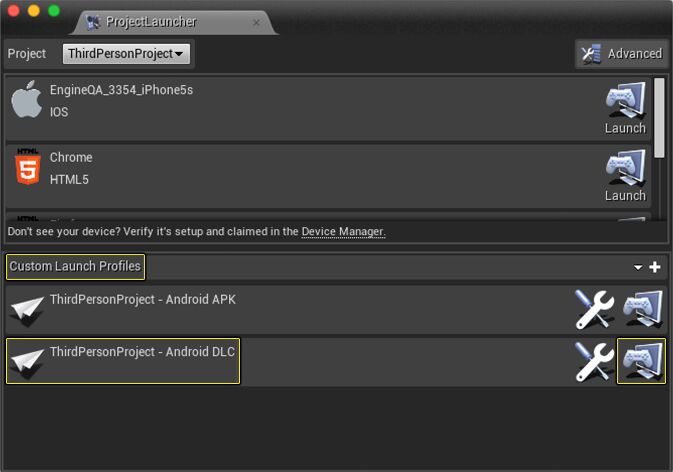Click paper plane icon for Android DLC
Image resolution: width=673 pixels, height=472 pixels.
tap(27, 363)
